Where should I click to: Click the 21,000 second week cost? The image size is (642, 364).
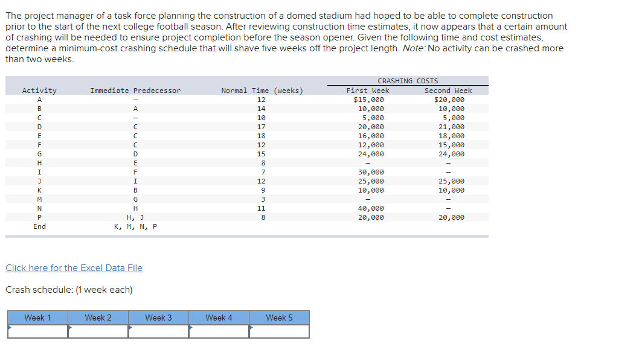(x=451, y=127)
